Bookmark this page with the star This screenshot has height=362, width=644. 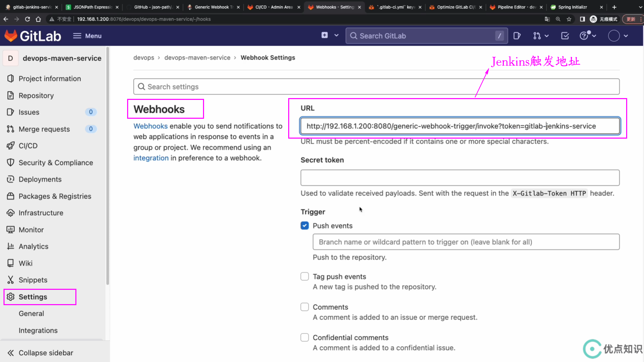tap(569, 19)
